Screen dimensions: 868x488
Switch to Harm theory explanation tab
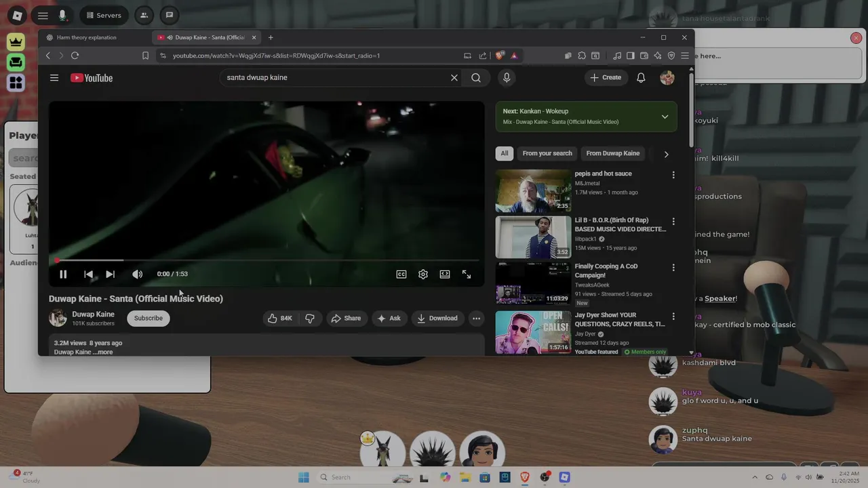[87, 37]
